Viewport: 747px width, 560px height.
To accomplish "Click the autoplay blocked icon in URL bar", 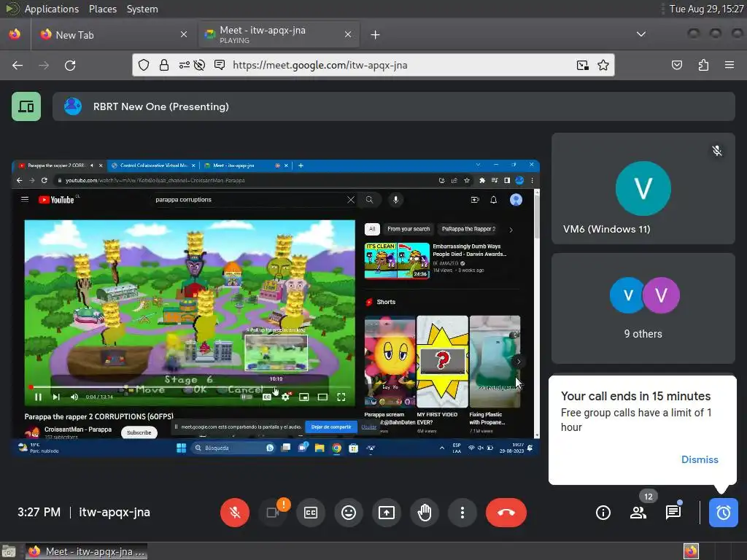I will [x=200, y=65].
